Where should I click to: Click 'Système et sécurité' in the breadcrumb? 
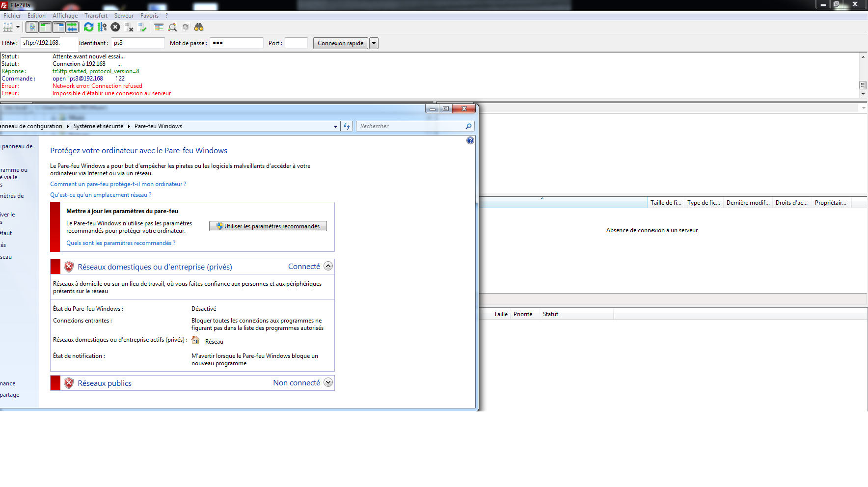coord(98,126)
